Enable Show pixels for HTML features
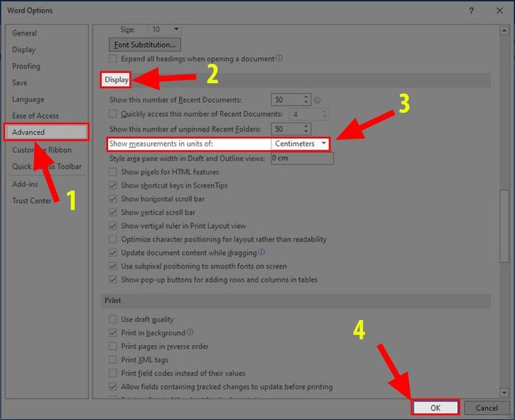Screen dimensions: 515x420 coord(113,171)
